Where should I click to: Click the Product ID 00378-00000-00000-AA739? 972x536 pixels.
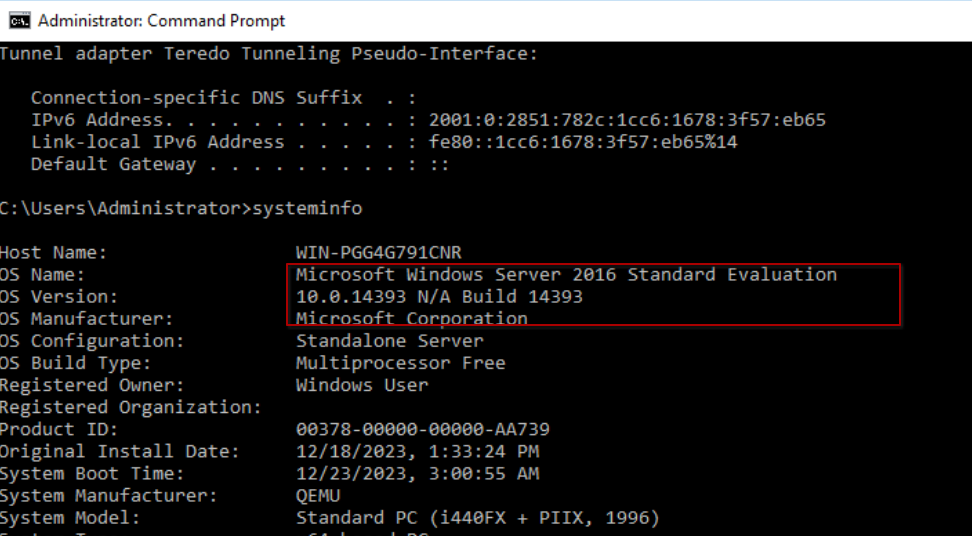pos(422,429)
